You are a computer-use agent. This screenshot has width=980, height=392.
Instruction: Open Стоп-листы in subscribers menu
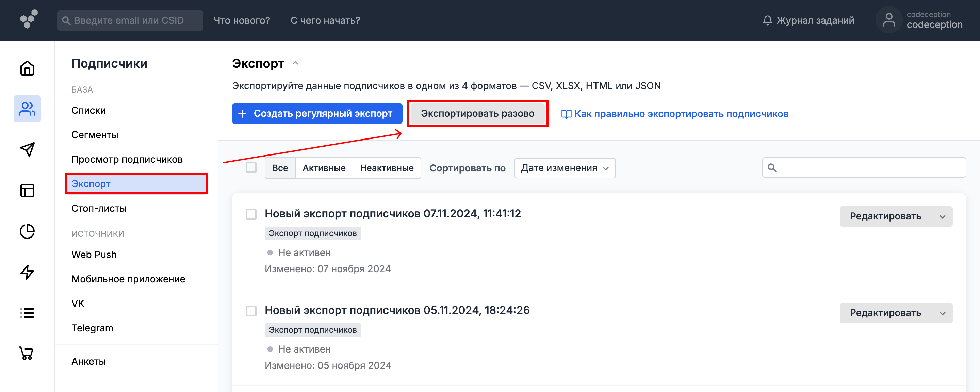pyautogui.click(x=99, y=208)
